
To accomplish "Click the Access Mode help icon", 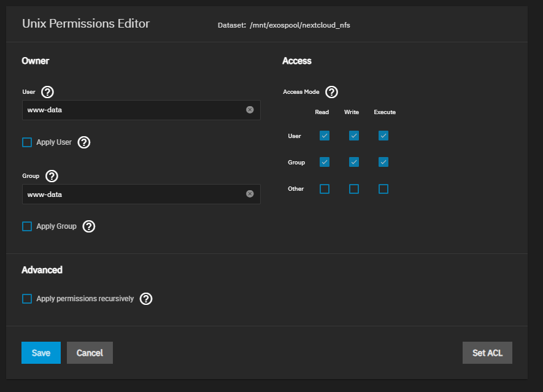I will coord(331,92).
